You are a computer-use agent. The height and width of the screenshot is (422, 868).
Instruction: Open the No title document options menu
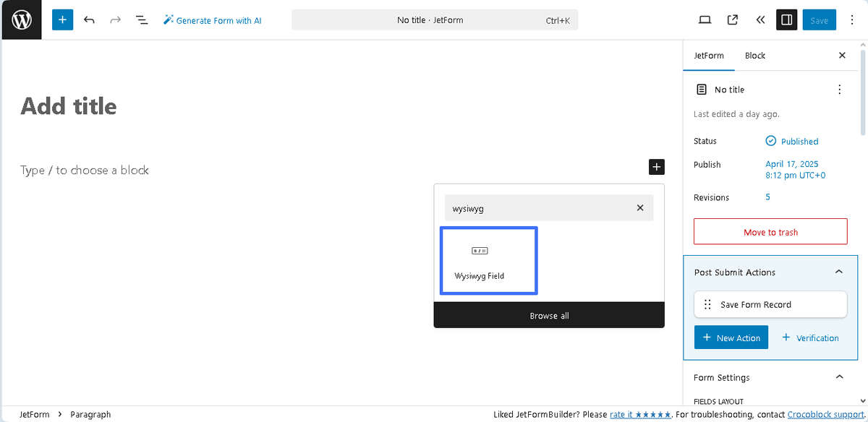click(839, 89)
